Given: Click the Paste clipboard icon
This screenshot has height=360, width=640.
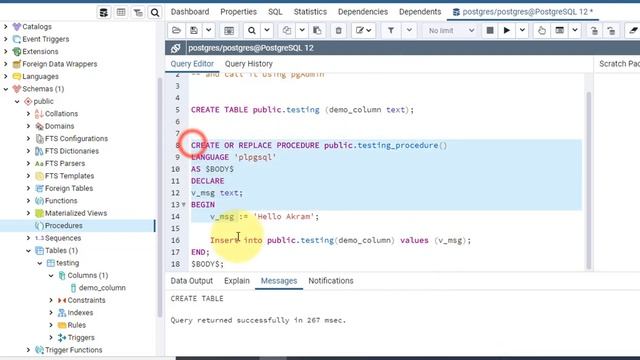Looking at the screenshot, I should [317, 31].
